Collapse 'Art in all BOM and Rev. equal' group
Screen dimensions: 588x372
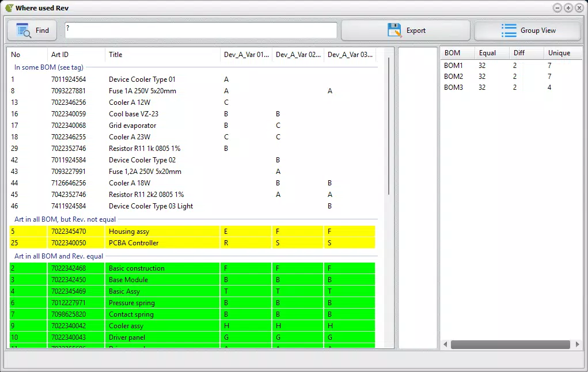coord(59,256)
